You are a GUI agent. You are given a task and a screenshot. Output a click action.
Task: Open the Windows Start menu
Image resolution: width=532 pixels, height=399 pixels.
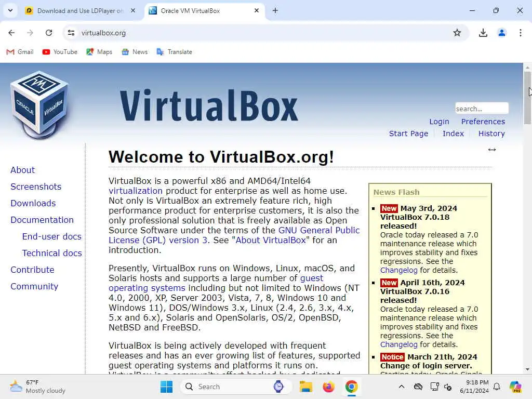point(166,387)
